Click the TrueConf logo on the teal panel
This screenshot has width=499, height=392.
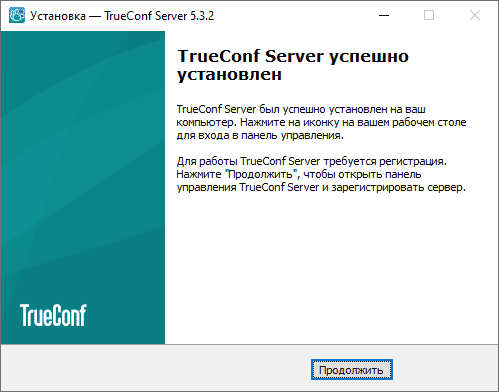tap(53, 315)
